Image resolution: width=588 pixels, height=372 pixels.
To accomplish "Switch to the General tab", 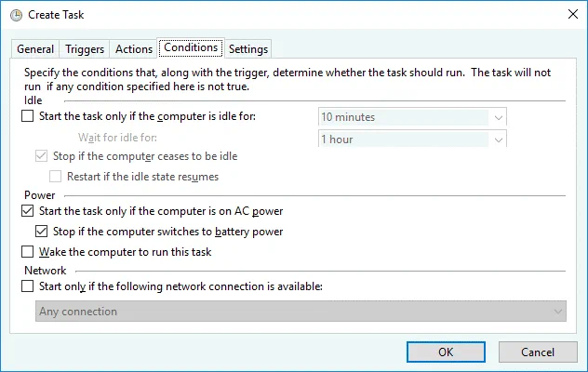I will 35,49.
